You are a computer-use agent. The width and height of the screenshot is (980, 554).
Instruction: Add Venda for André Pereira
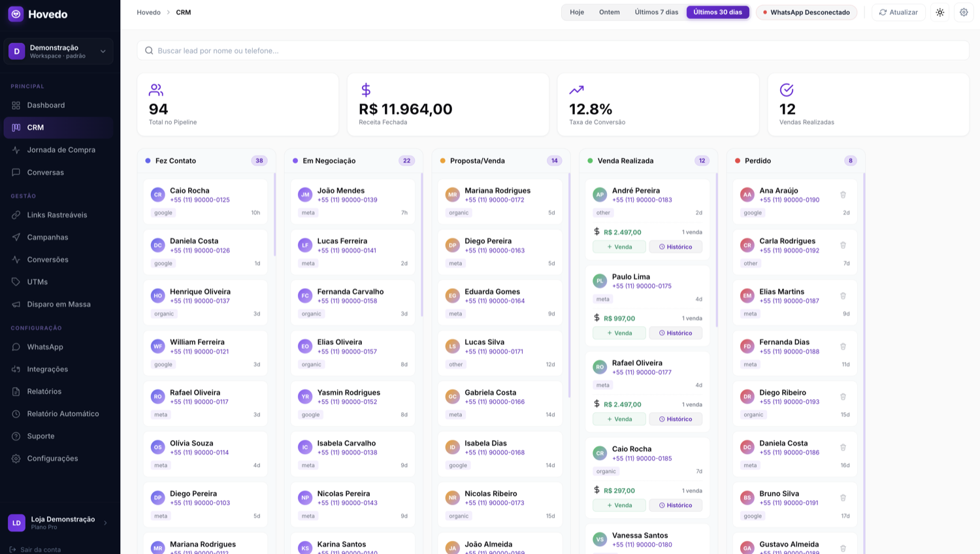[619, 247]
